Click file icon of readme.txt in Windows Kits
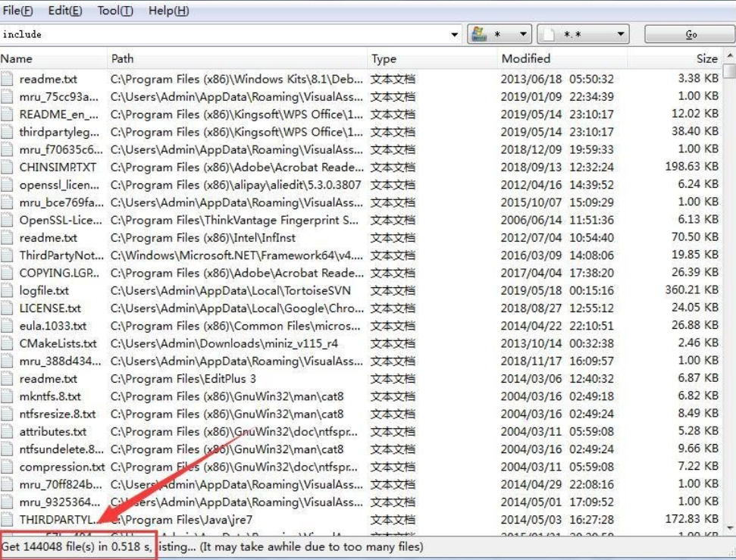The image size is (736, 560). click(7, 79)
